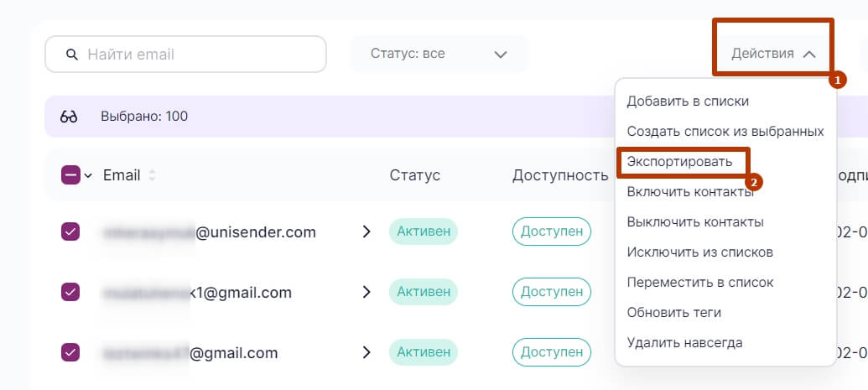
Task: Uncheck the third row gmail checkbox
Action: point(70,352)
